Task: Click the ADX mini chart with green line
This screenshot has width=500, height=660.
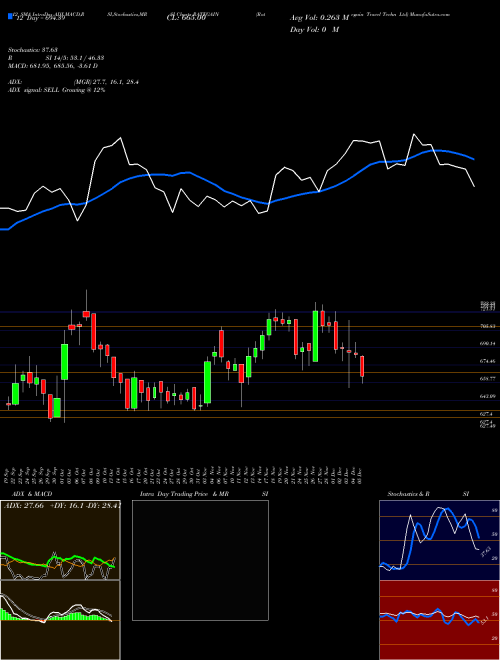Action: (60, 540)
